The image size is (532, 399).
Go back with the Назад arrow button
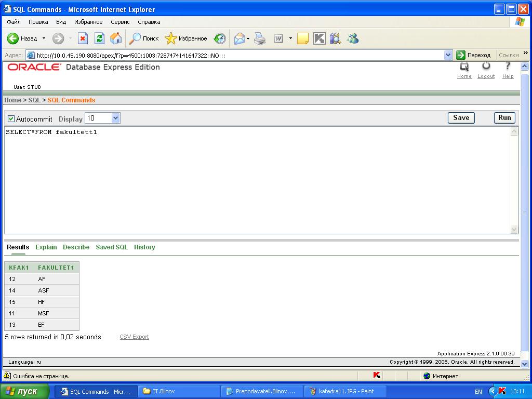tap(22, 38)
